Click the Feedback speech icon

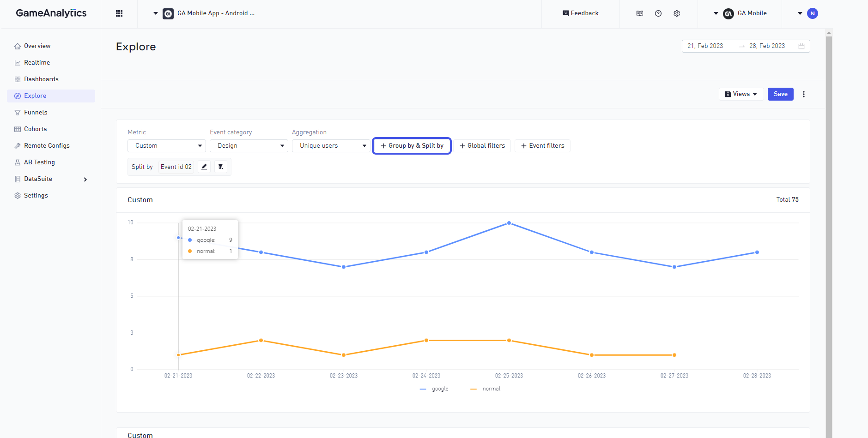(566, 13)
